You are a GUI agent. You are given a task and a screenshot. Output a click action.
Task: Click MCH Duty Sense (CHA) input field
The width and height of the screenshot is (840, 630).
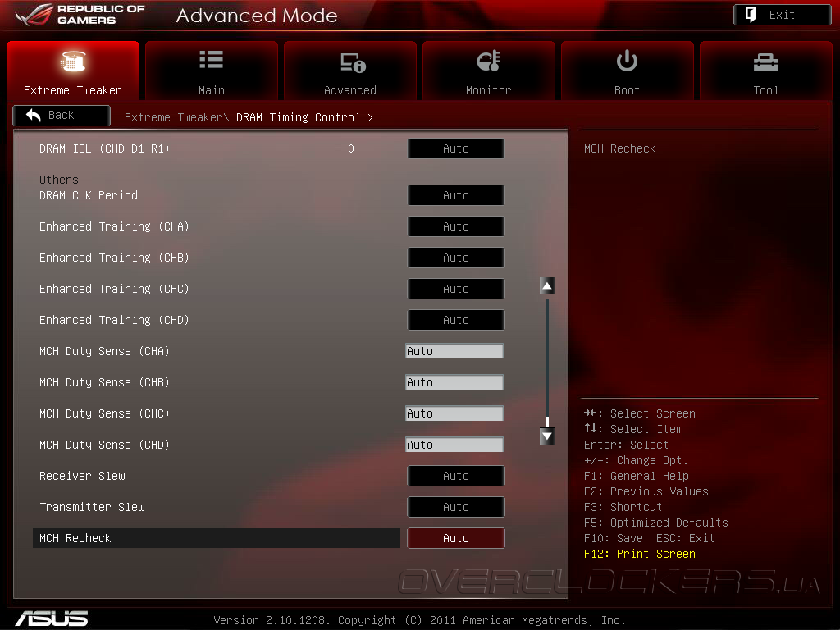click(x=454, y=351)
